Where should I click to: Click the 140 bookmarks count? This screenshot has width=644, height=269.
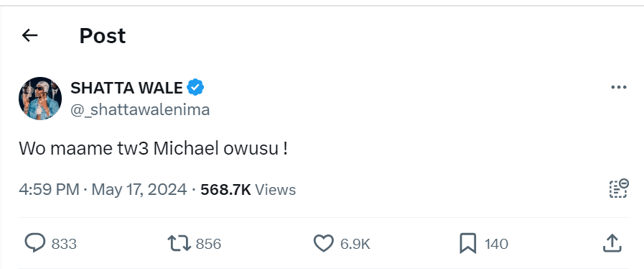tap(497, 244)
